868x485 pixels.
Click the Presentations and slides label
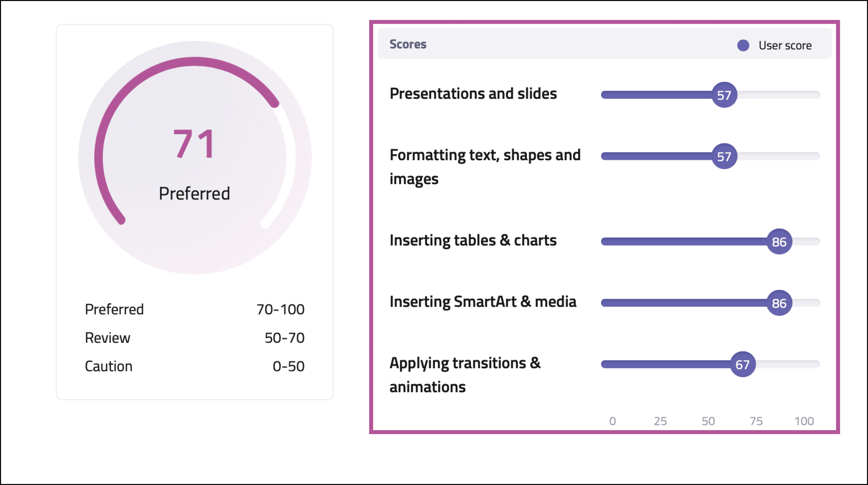pyautogui.click(x=473, y=94)
